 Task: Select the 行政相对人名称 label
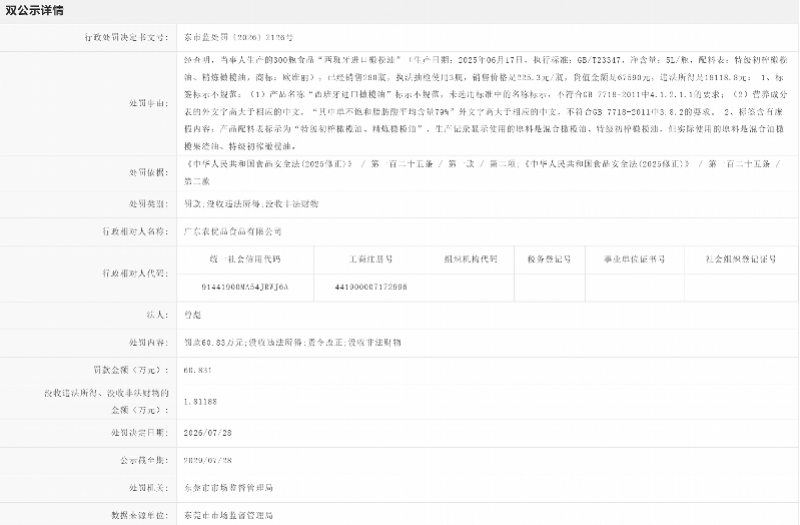tap(135, 232)
